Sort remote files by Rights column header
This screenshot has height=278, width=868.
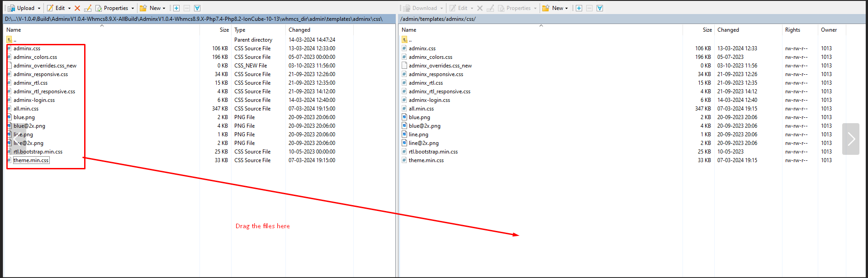point(792,30)
